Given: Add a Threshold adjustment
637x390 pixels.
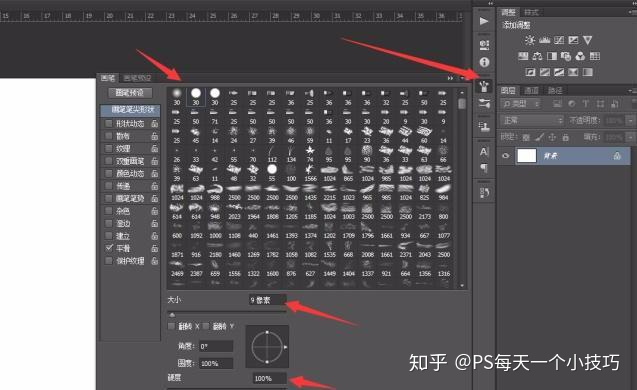Looking at the screenshot, I should pyautogui.click(x=559, y=72).
